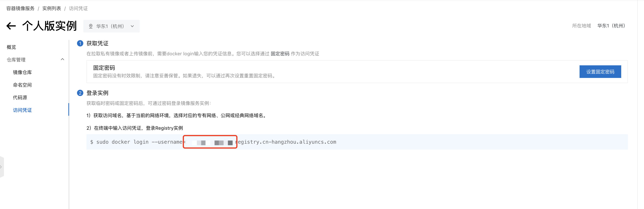
Task: Select 访问凭证 in the sidebar
Action: click(x=22, y=110)
